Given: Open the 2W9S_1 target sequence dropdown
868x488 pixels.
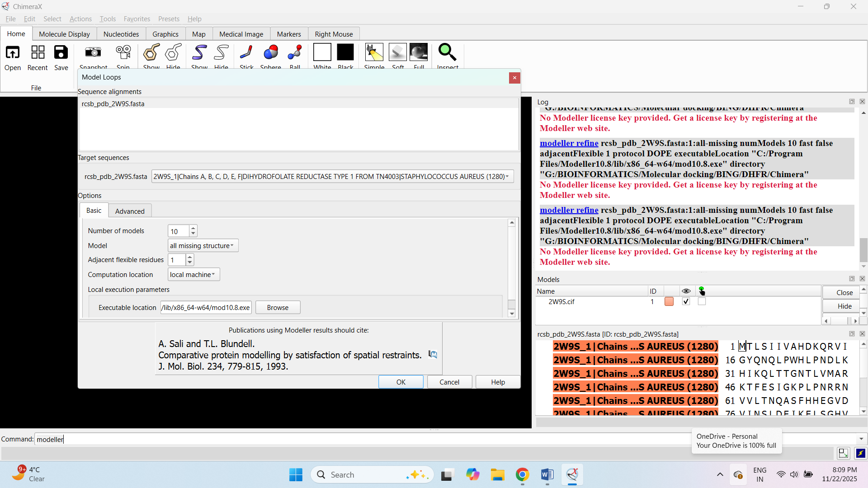Looking at the screenshot, I should click(332, 177).
